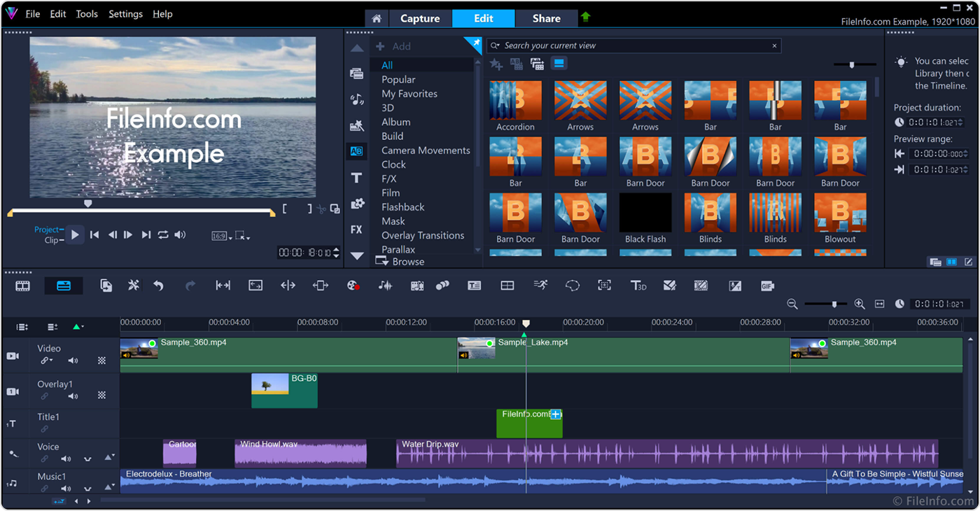The width and height of the screenshot is (980, 511).
Task: Switch to Timeline view
Action: coord(64,286)
